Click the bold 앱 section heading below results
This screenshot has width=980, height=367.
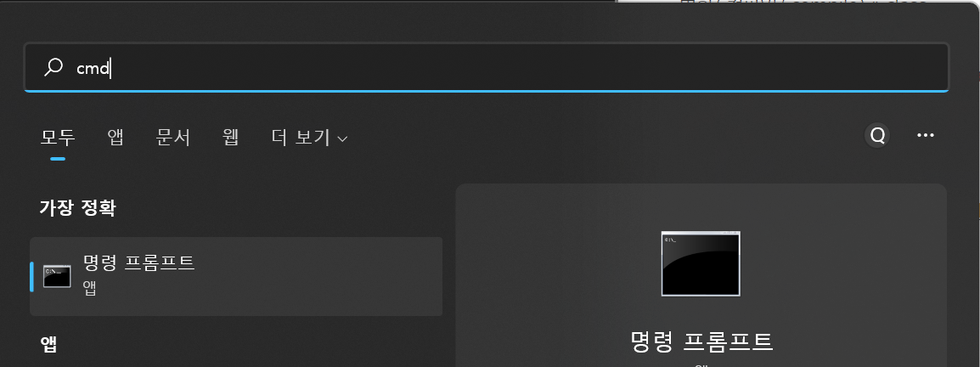48,344
